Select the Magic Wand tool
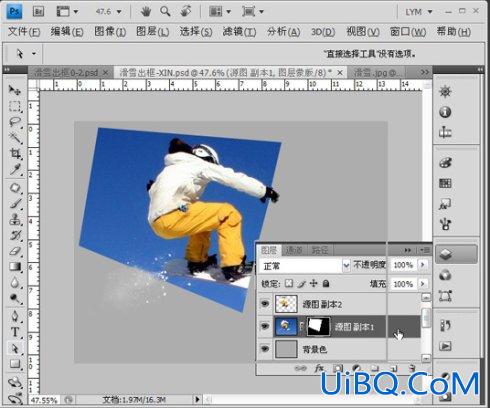Image resolution: width=490 pixels, height=408 pixels. pyautogui.click(x=15, y=137)
